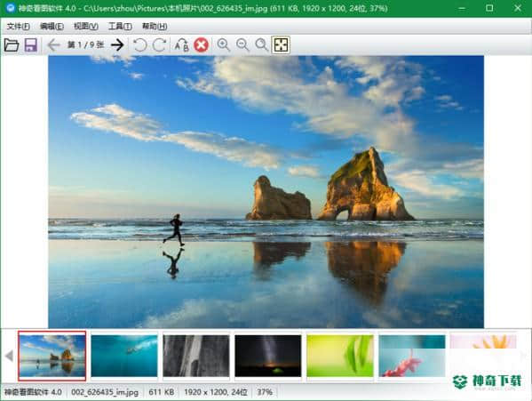Rotate image clockwise
The height and width of the screenshot is (401, 532).
click(159, 44)
